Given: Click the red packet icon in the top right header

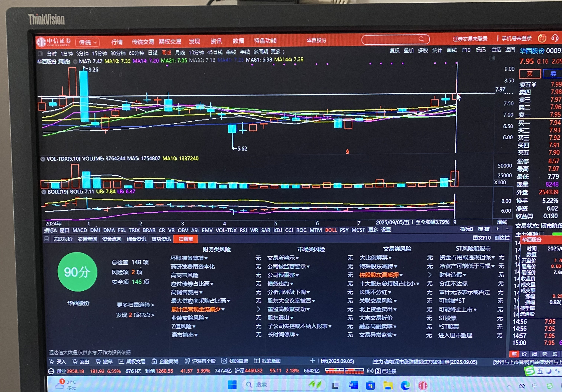Looking at the screenshot, I should (x=542, y=38).
